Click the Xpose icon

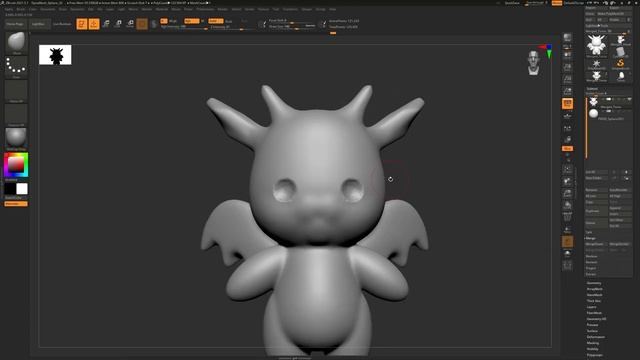pyautogui.click(x=567, y=265)
